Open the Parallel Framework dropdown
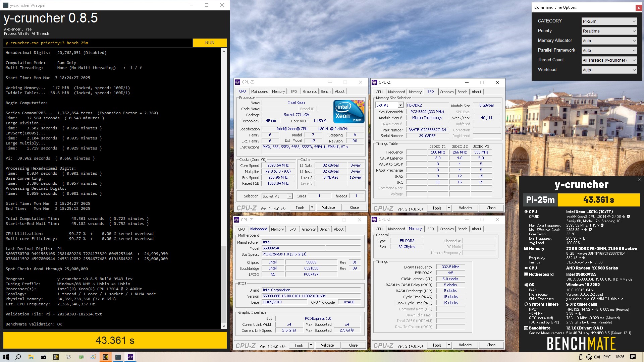644x362 pixels. [609, 50]
